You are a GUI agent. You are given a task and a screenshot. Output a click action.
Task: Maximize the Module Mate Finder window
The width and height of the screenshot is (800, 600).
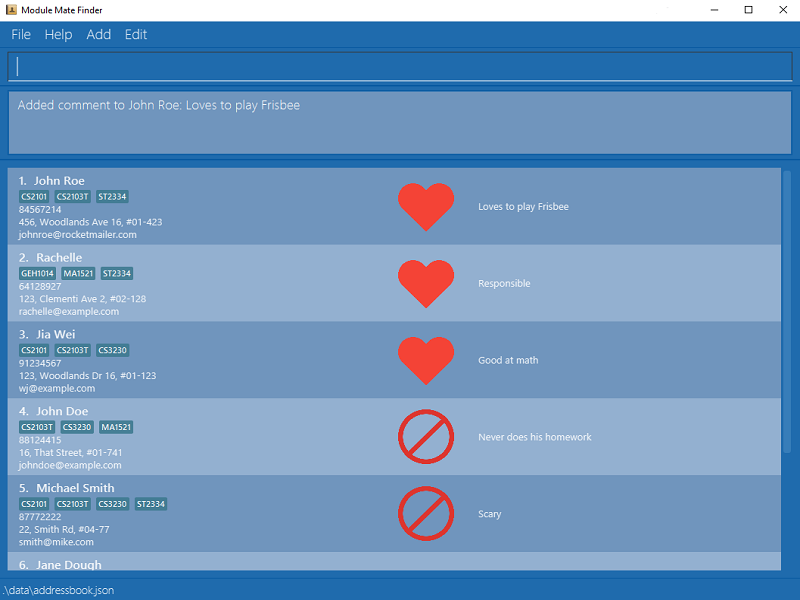[748, 10]
